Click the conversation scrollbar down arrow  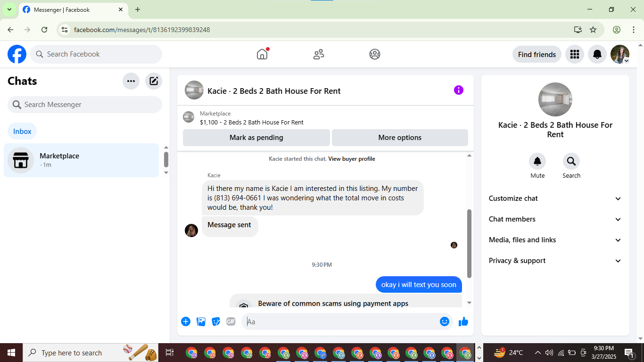click(x=469, y=303)
